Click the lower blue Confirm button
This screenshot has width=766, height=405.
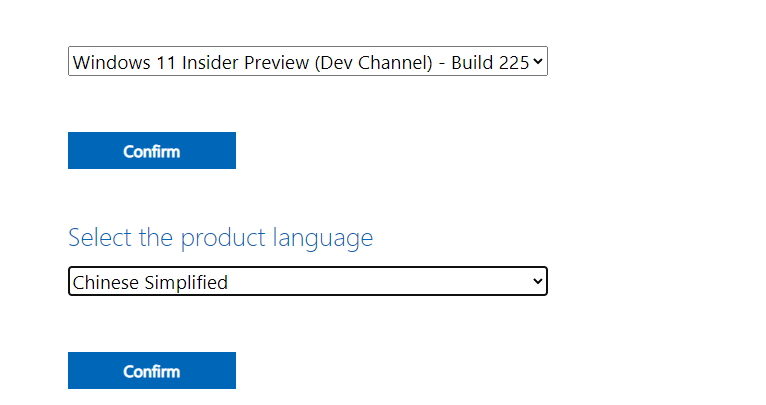[152, 371]
